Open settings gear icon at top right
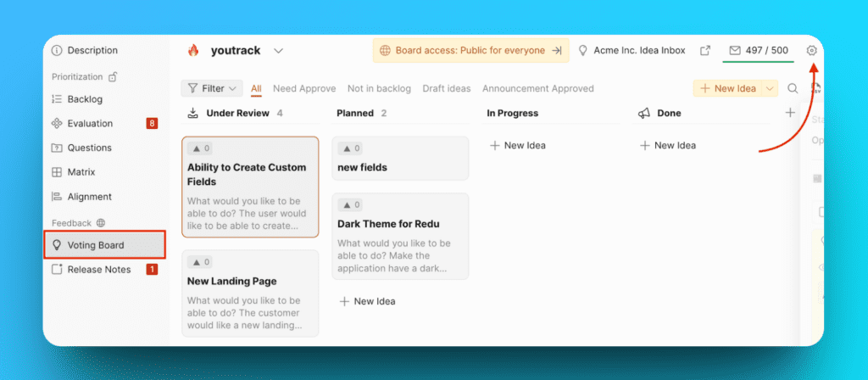The height and width of the screenshot is (380, 868). (x=811, y=51)
